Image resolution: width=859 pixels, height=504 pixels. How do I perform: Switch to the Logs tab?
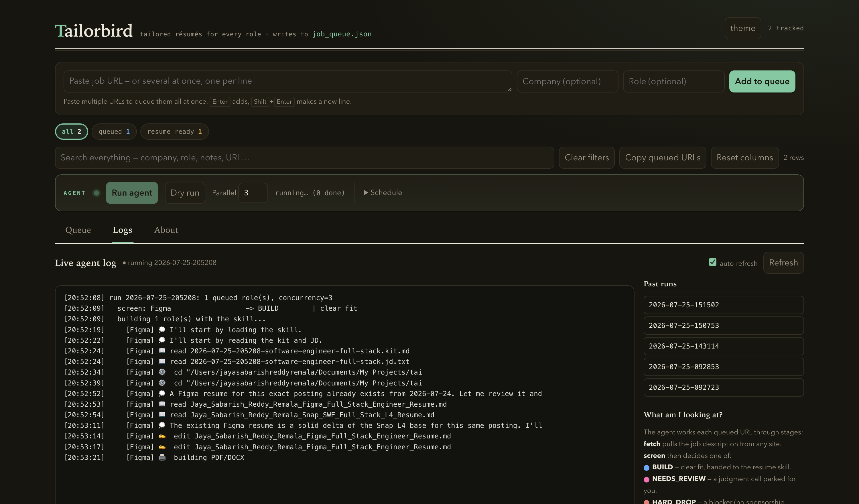[122, 230]
